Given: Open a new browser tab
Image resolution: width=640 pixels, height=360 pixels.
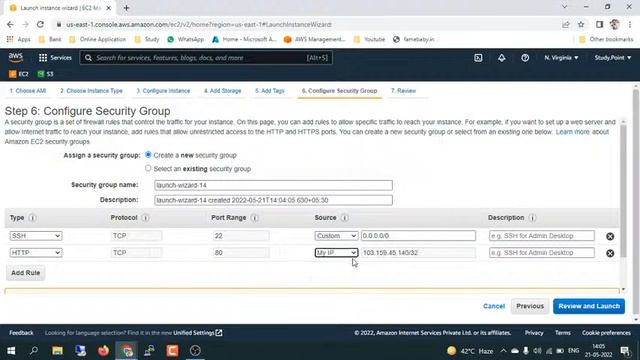Looking at the screenshot, I should (x=127, y=8).
